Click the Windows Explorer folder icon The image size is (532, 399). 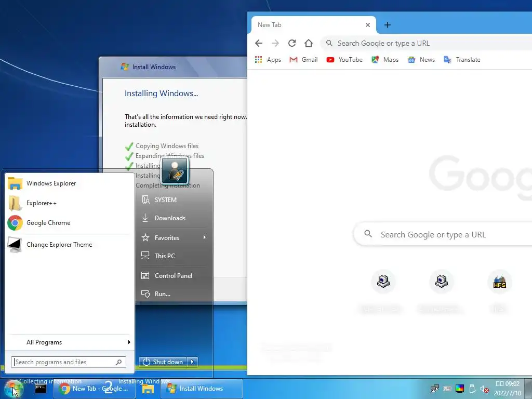tap(15, 183)
